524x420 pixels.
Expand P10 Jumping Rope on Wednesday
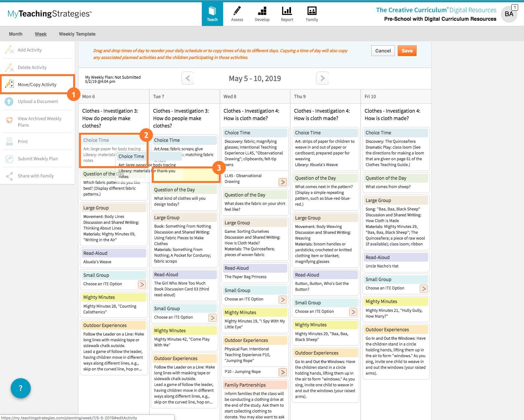tap(283, 372)
